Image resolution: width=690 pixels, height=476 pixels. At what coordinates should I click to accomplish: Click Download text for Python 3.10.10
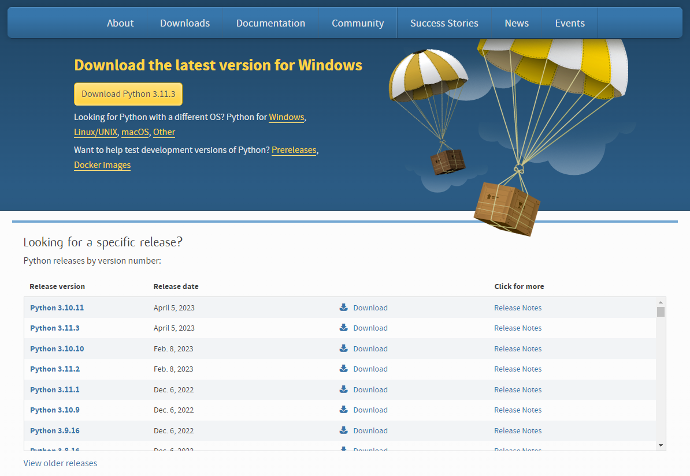370,348
